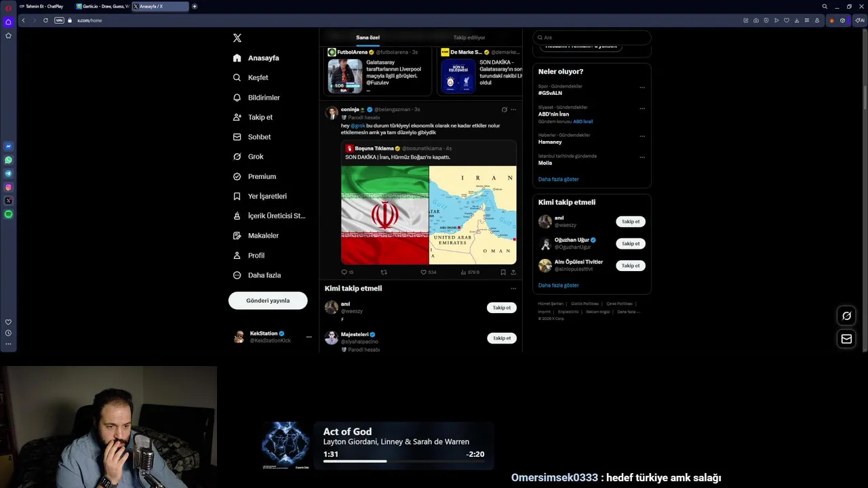Seek the Act of God progress bar
This screenshot has height=488, width=868.
tap(403, 462)
